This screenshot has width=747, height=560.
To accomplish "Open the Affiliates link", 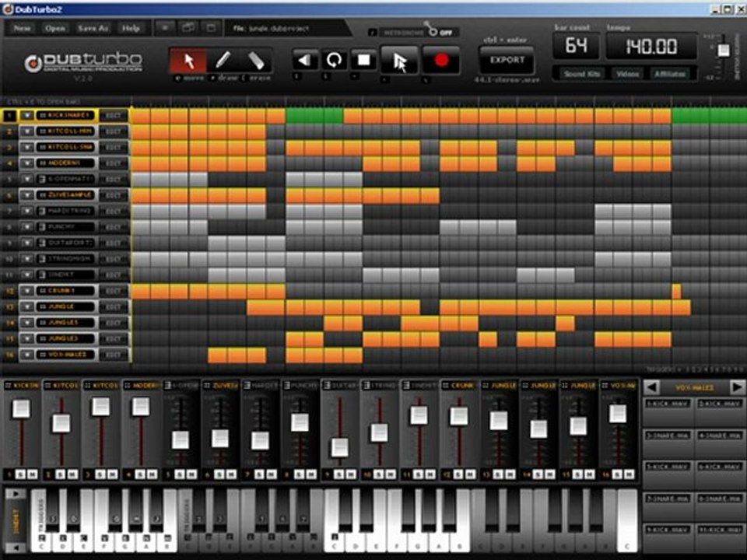I will tap(670, 74).
